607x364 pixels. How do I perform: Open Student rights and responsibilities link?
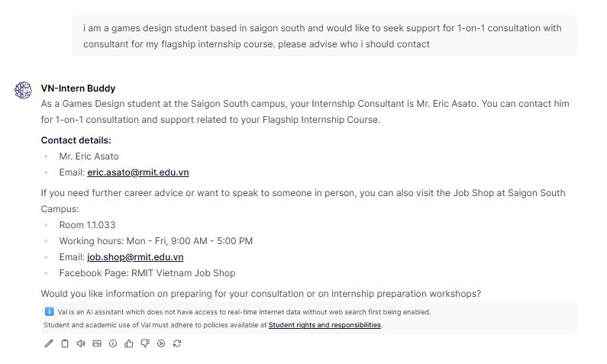tap(324, 325)
